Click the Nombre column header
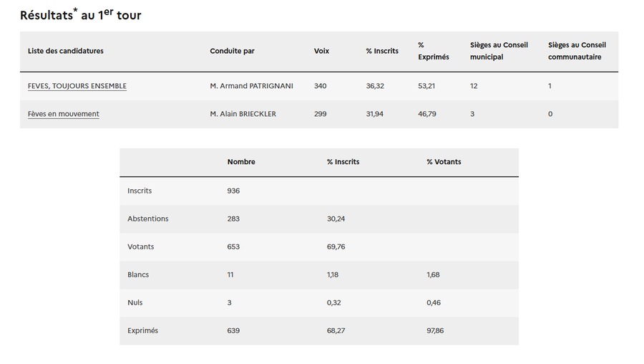The height and width of the screenshot is (364, 644). click(241, 162)
